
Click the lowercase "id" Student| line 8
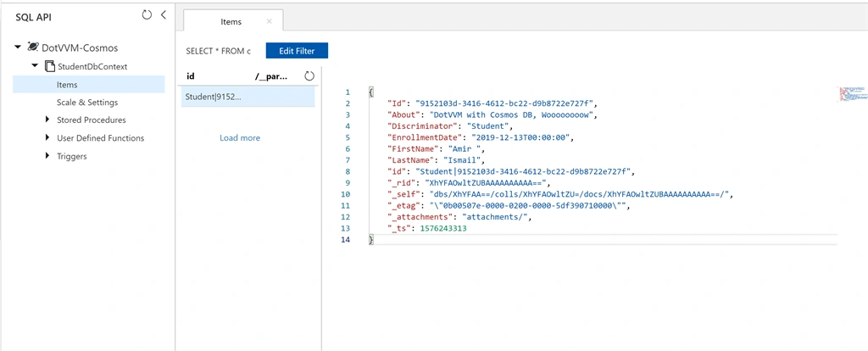click(511, 171)
